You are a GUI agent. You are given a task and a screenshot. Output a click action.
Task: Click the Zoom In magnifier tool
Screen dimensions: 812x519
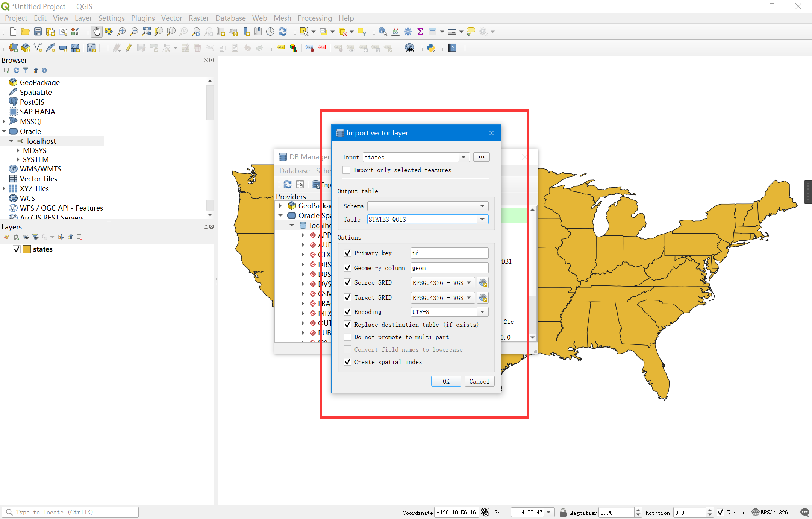[121, 32]
